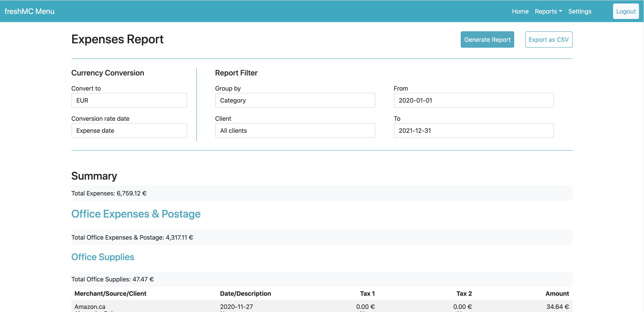The width and height of the screenshot is (644, 312).
Task: Click the Merchant/Source/Client column header
Action: [x=110, y=293]
